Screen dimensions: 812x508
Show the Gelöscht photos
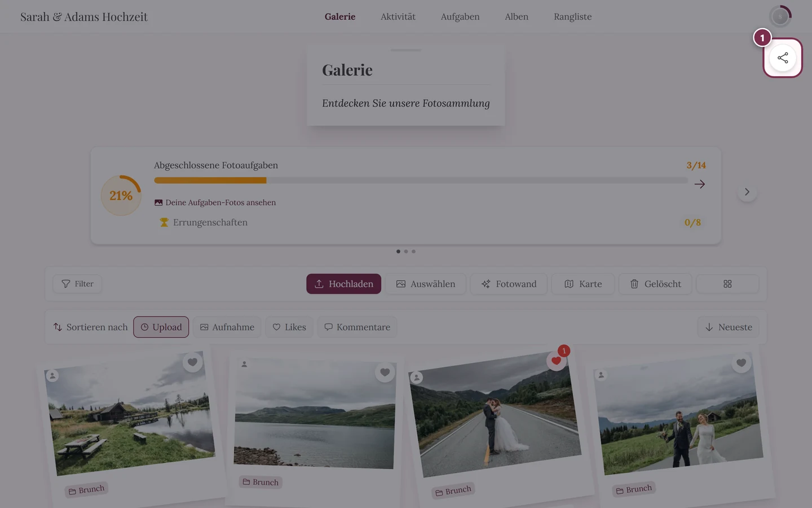655,284
